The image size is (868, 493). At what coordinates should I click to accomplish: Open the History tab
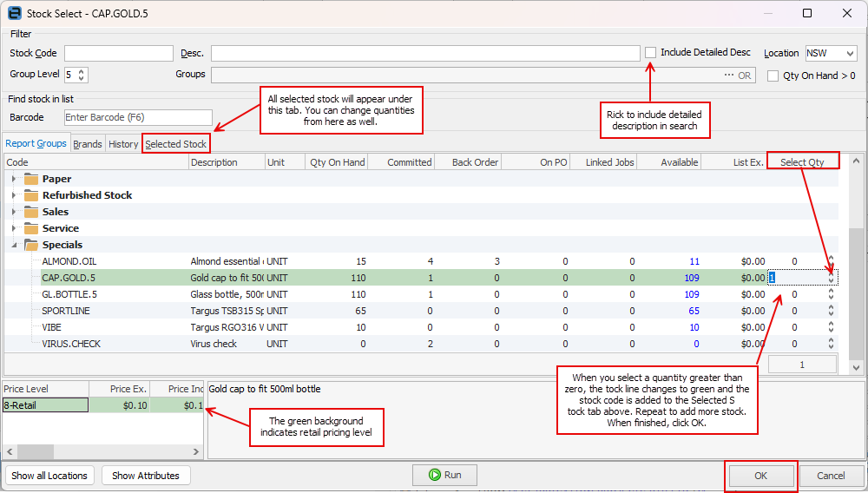(123, 144)
